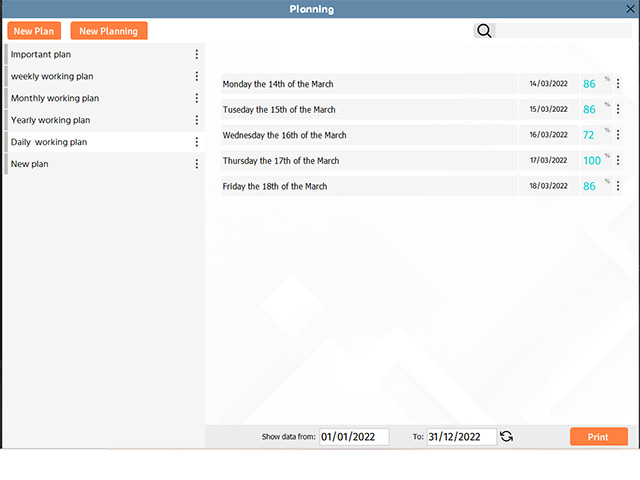Select Yearly working plan
The width and height of the screenshot is (640, 480).
click(104, 120)
